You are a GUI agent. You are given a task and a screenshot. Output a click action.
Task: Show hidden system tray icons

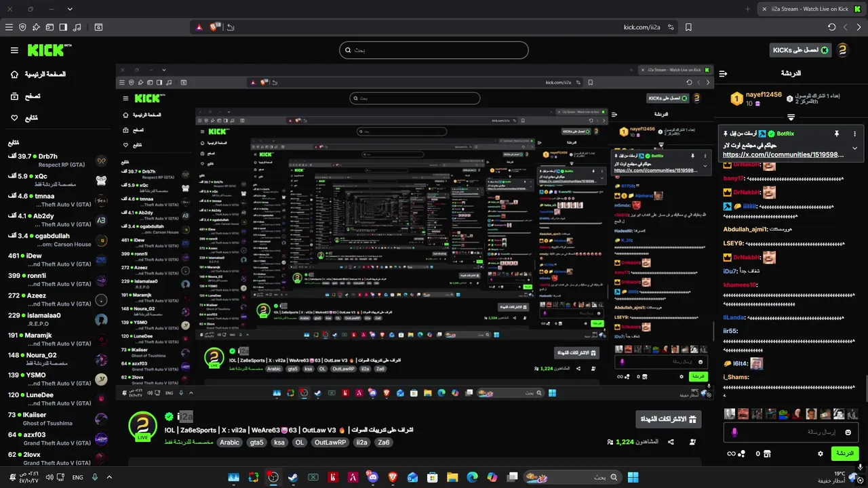[x=109, y=477]
